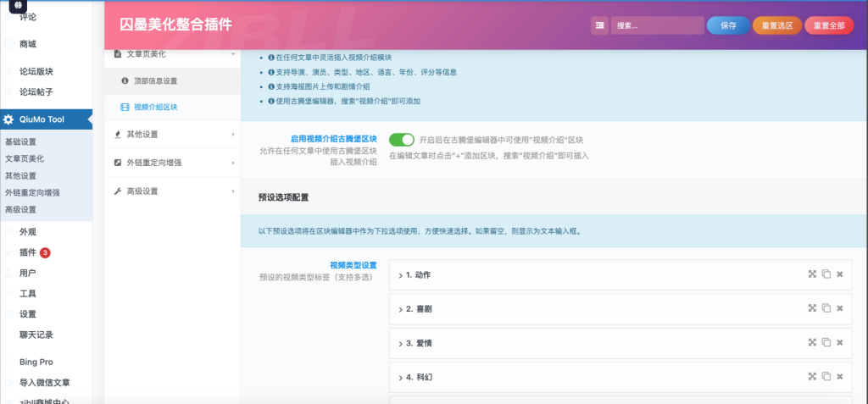The width and height of the screenshot is (868, 404).
Task: Open 导入微信文章 in admin menu
Action: point(47,383)
